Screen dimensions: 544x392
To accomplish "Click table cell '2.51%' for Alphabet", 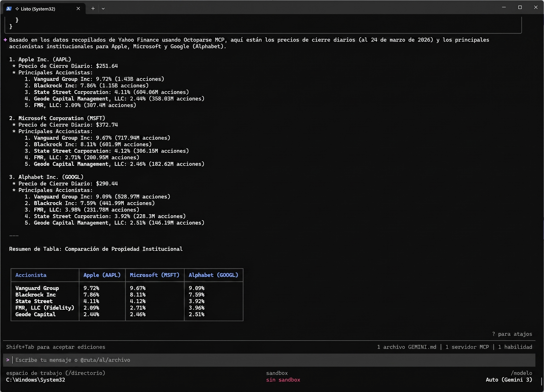I will [196, 314].
